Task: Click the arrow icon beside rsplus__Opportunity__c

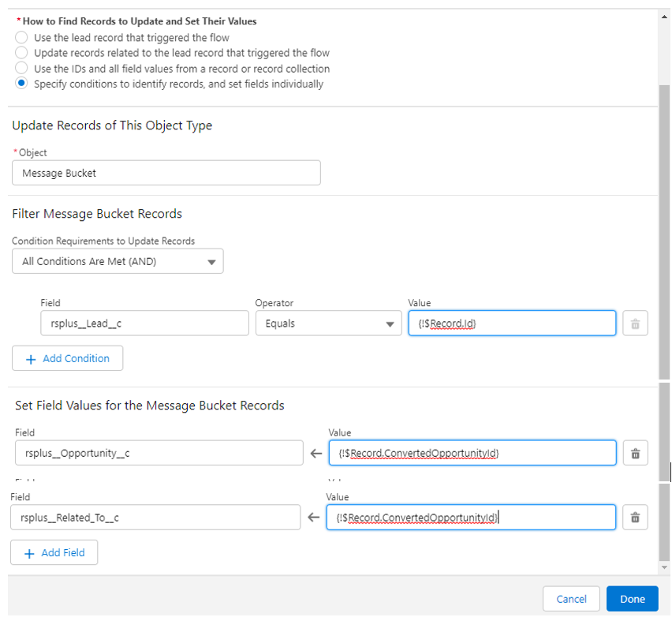Action: pyautogui.click(x=315, y=453)
